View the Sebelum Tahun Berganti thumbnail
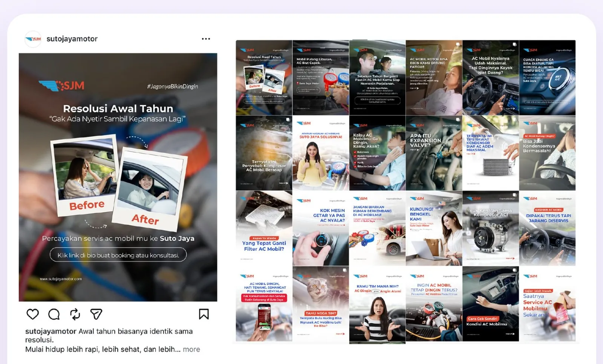The image size is (603, 364). [x=377, y=78]
